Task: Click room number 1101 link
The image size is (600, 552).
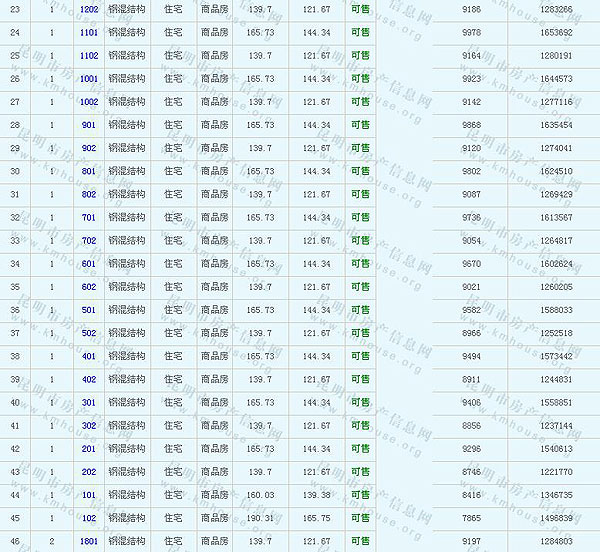Action: coord(89,32)
